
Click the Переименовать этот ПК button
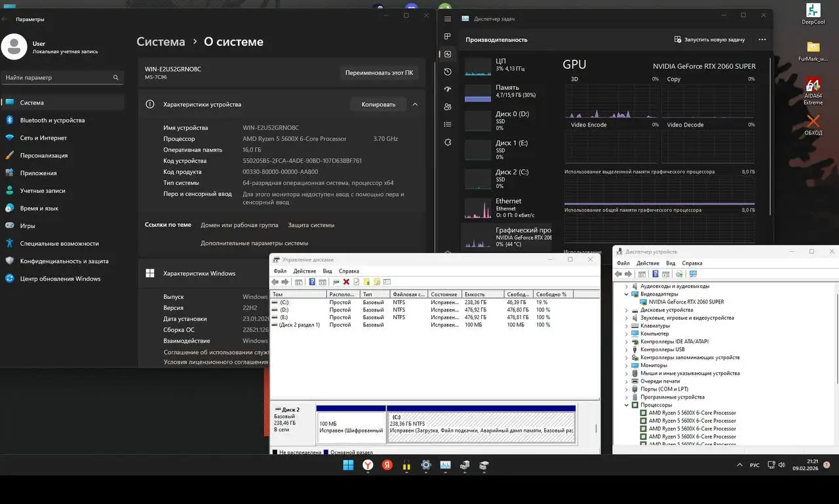(x=379, y=73)
